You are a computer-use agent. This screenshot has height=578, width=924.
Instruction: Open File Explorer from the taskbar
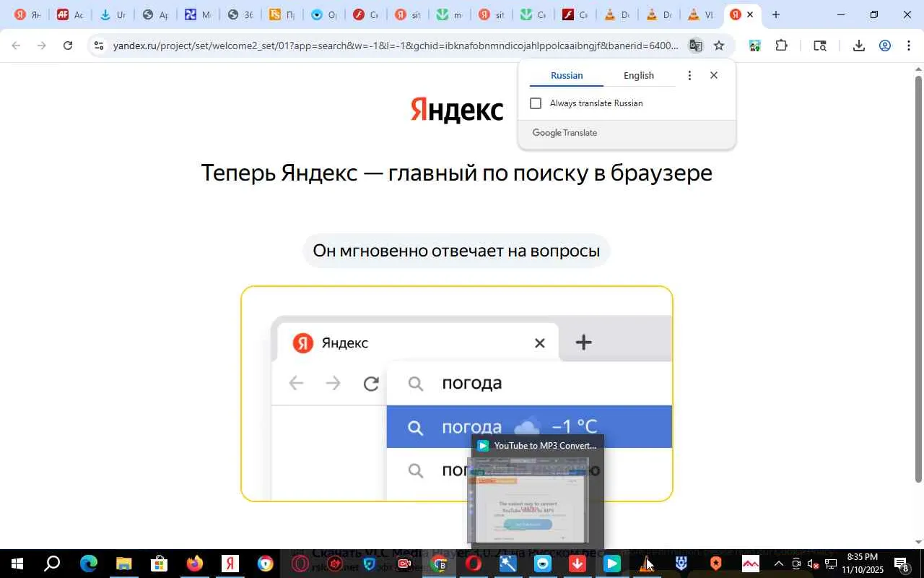tap(124, 564)
